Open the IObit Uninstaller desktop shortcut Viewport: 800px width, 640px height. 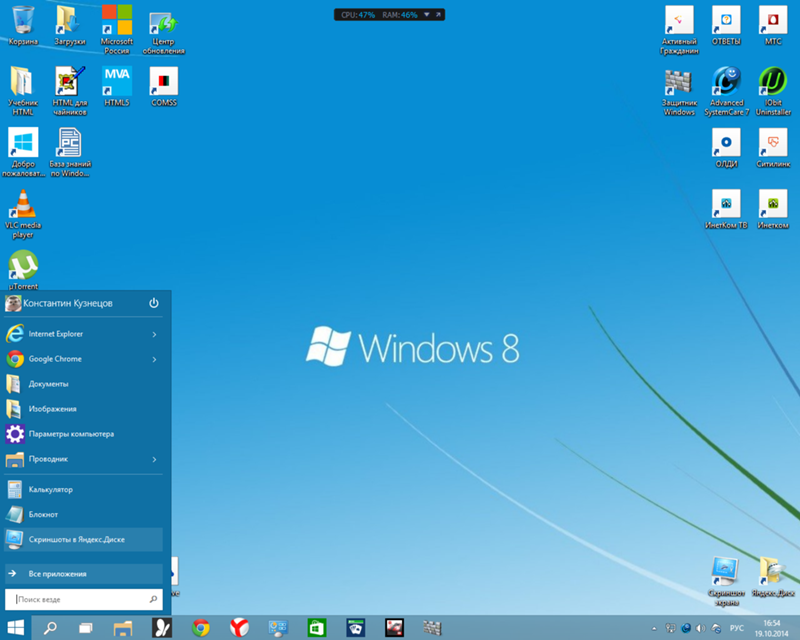772,80
